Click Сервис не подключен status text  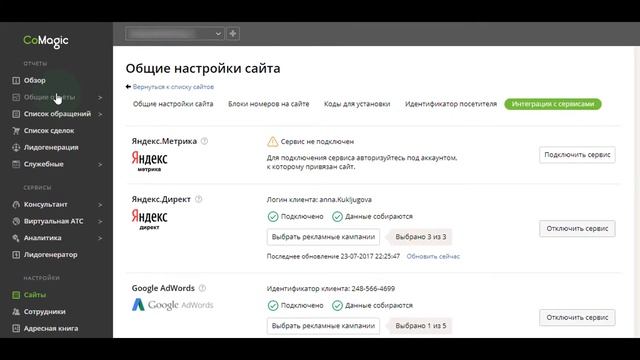pyautogui.click(x=317, y=142)
